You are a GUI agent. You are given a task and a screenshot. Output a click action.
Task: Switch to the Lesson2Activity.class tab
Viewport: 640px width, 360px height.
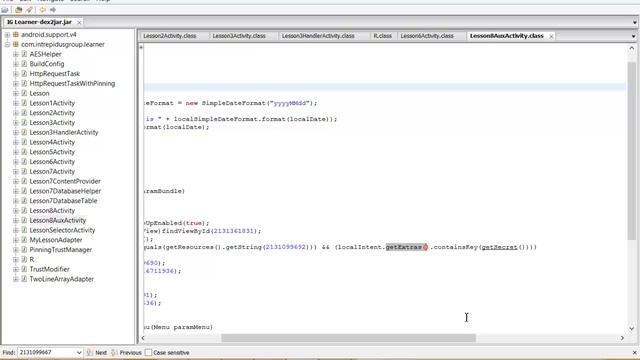(x=170, y=36)
